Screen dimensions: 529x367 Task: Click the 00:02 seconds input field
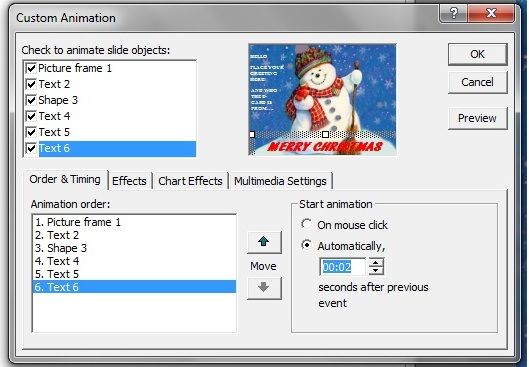[x=342, y=267]
